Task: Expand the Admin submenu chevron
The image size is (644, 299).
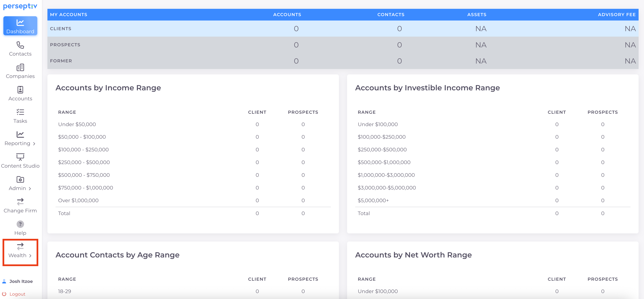Action: click(x=30, y=188)
